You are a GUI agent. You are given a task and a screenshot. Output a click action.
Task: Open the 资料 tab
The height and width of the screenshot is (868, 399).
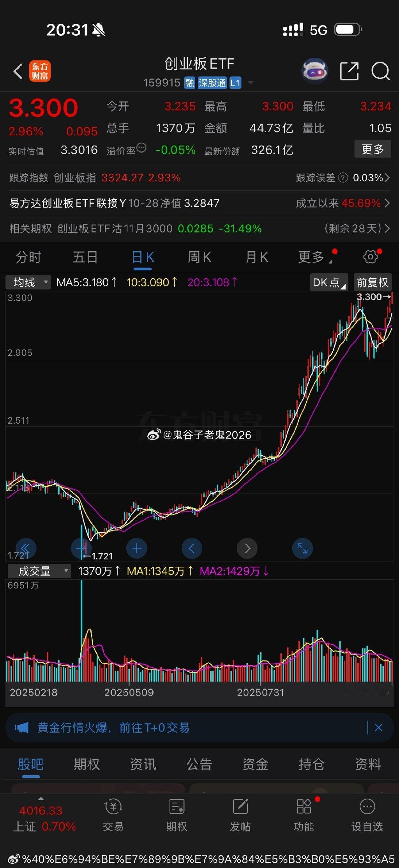click(368, 764)
